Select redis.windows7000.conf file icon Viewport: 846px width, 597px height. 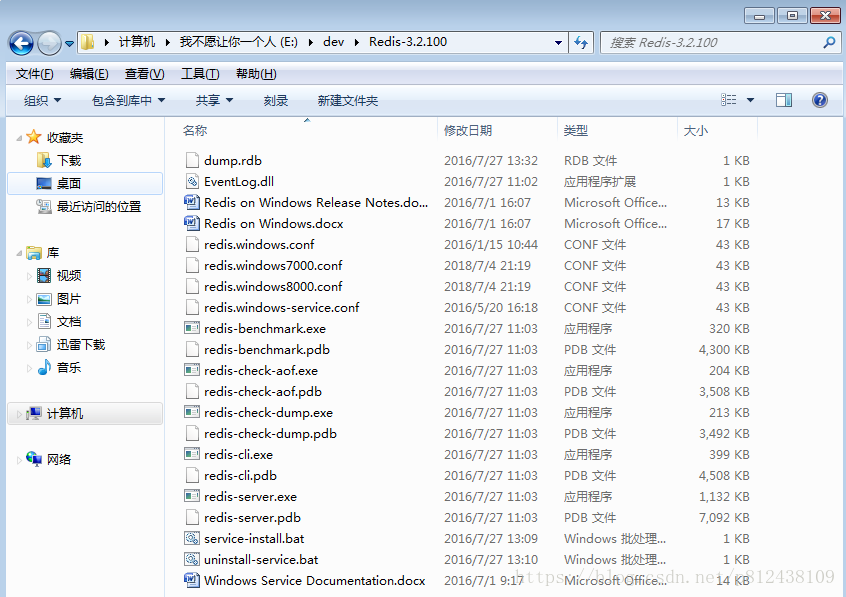[192, 266]
